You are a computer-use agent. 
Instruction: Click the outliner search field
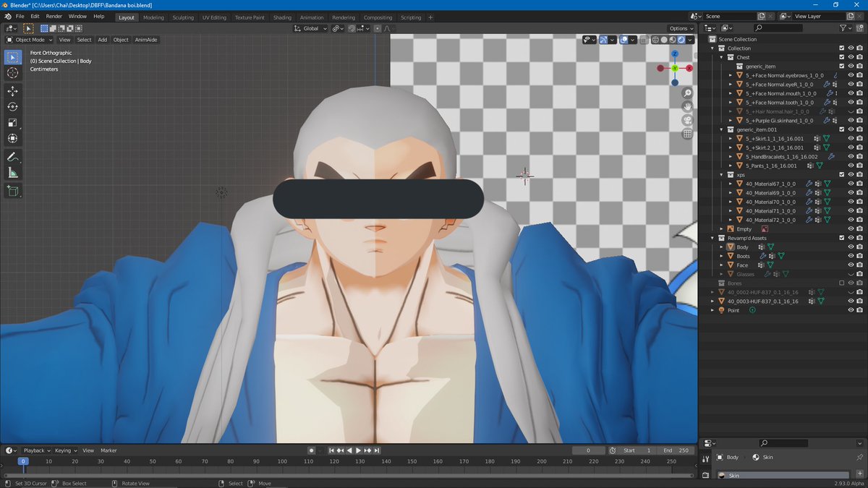point(778,27)
